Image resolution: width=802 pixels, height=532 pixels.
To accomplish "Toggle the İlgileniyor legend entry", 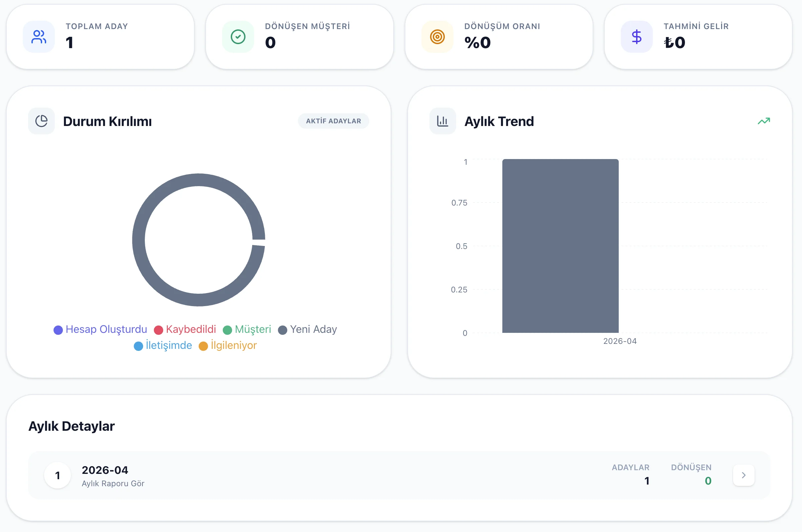I will 228,346.
